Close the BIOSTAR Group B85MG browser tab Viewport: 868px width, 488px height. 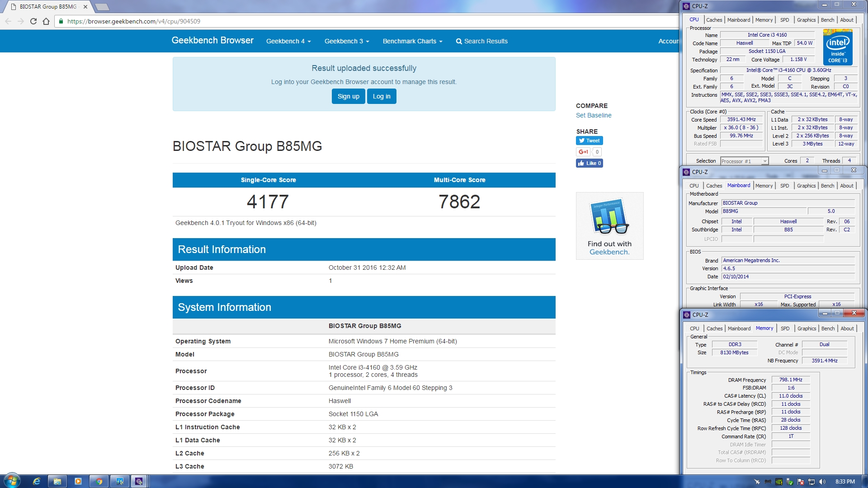click(x=85, y=7)
